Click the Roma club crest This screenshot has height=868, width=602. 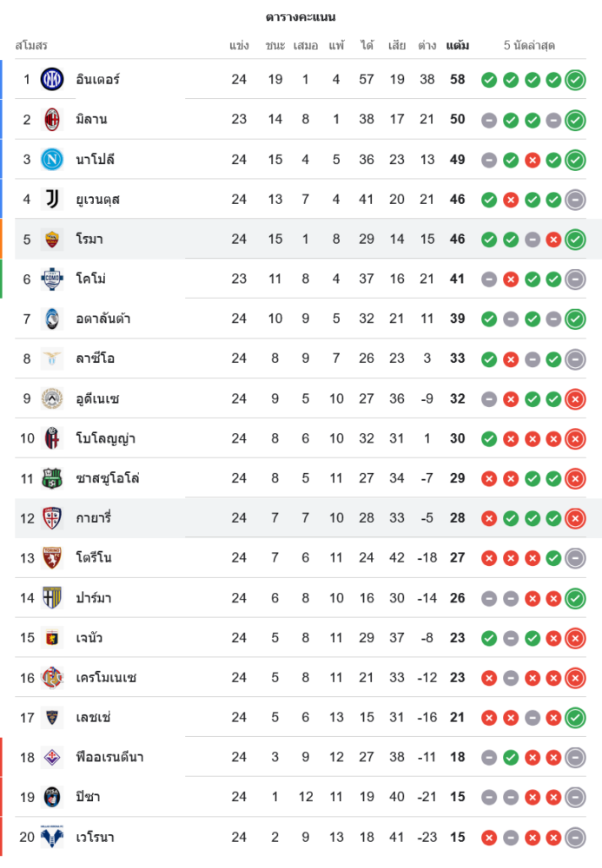pos(52,240)
